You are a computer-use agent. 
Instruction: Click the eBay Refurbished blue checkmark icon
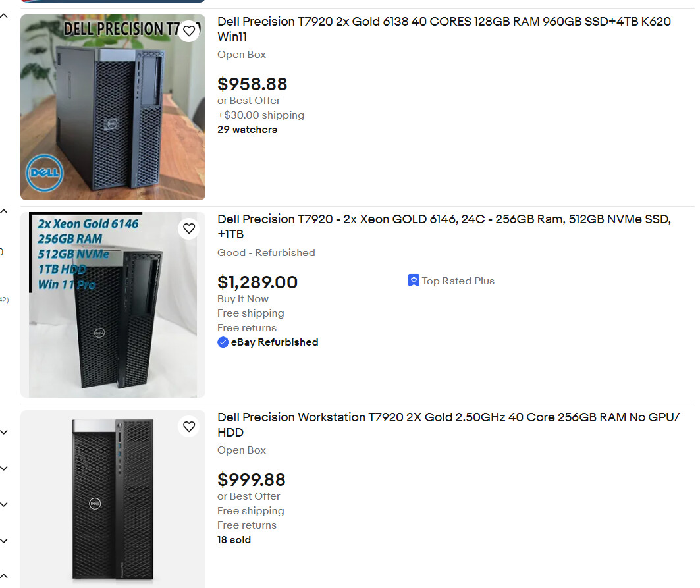(223, 342)
